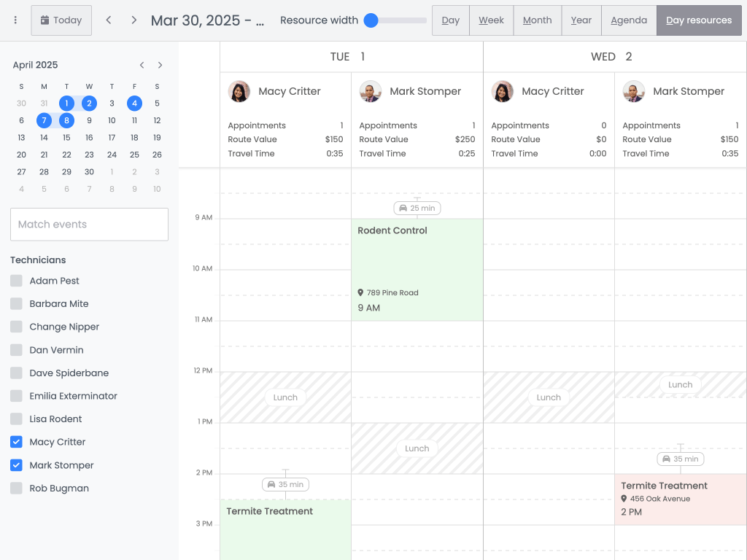This screenshot has width=747, height=560.
Task: Enable Adam Pest technician checkbox
Action: coord(16,281)
